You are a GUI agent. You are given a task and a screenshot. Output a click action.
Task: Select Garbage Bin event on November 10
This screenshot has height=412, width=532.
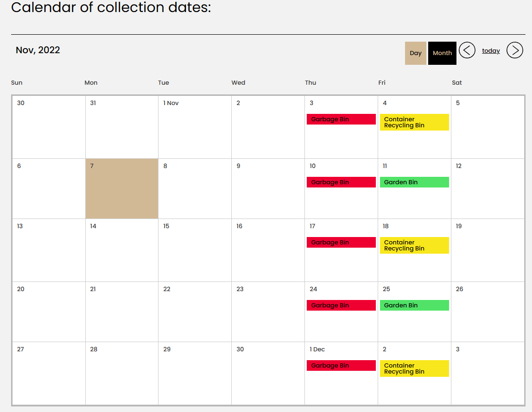pyautogui.click(x=341, y=182)
